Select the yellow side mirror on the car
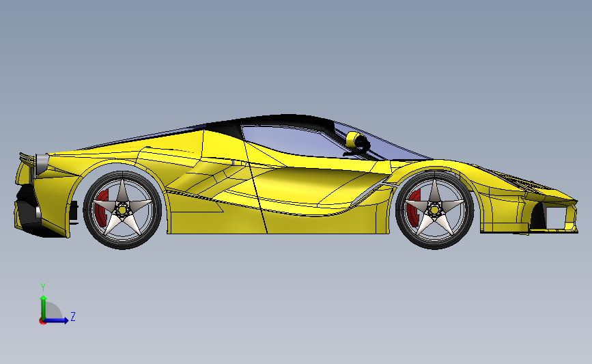Image resolution: width=592 pixels, height=364 pixels. (352, 140)
